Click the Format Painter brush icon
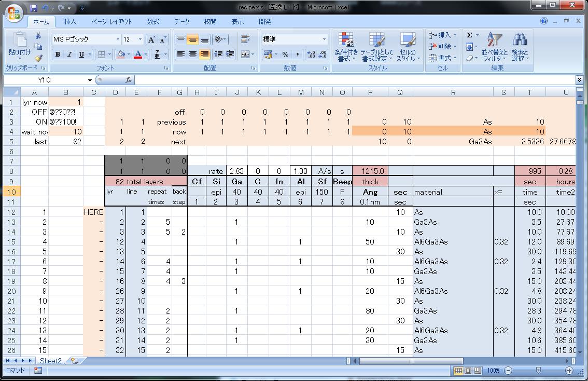588x381 pixels. pos(38,58)
